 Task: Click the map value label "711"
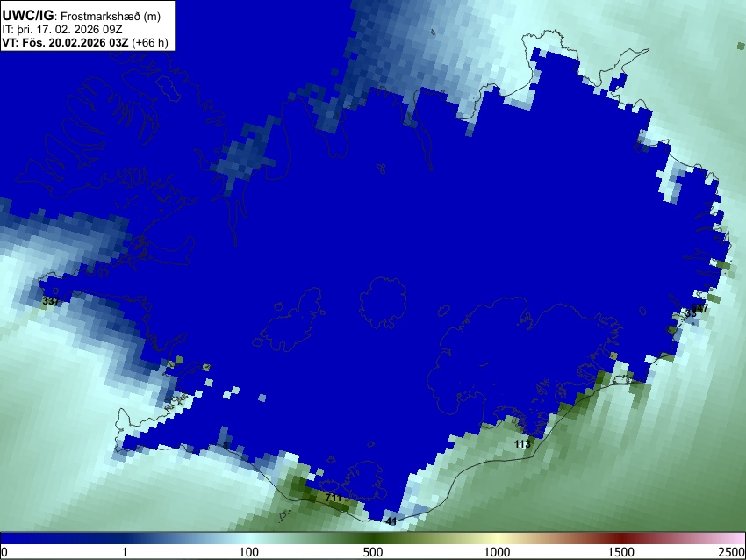pos(334,498)
